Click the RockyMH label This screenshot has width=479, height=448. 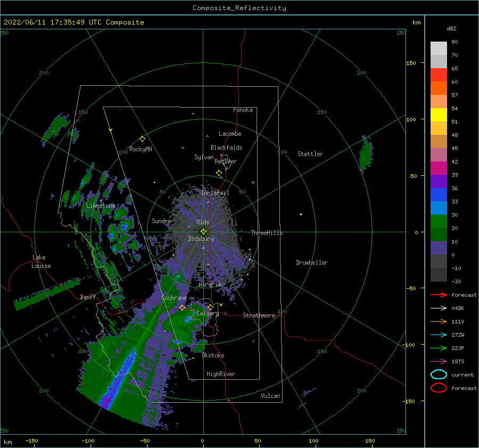tap(141, 149)
